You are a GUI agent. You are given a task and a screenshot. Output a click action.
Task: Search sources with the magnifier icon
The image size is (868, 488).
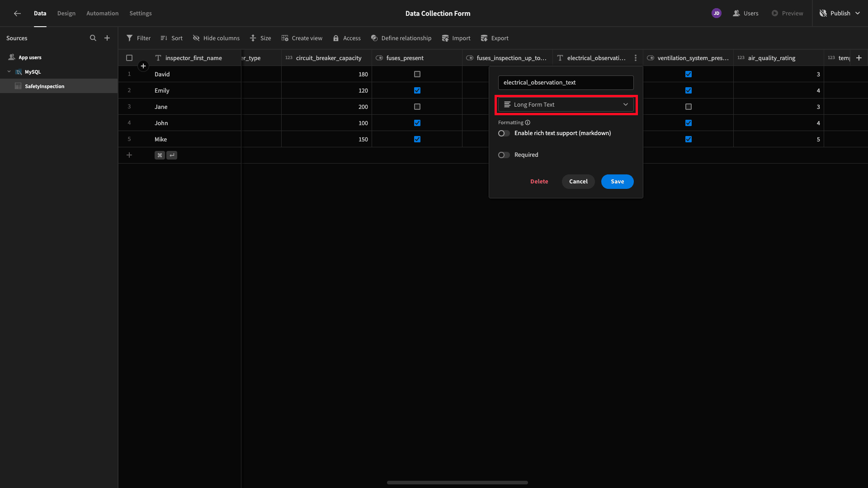[x=93, y=38]
